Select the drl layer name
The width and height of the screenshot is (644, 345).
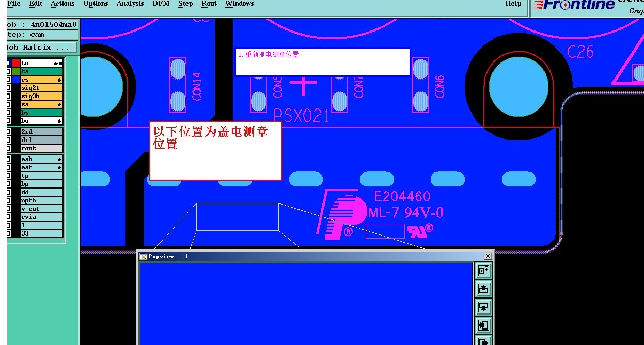(41, 140)
